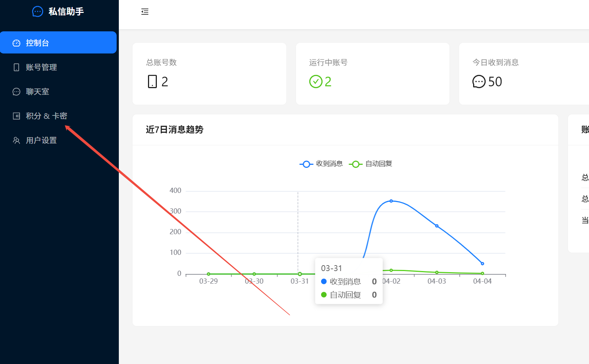Click the 今日收到消息 message icon
The width and height of the screenshot is (589, 364).
479,82
